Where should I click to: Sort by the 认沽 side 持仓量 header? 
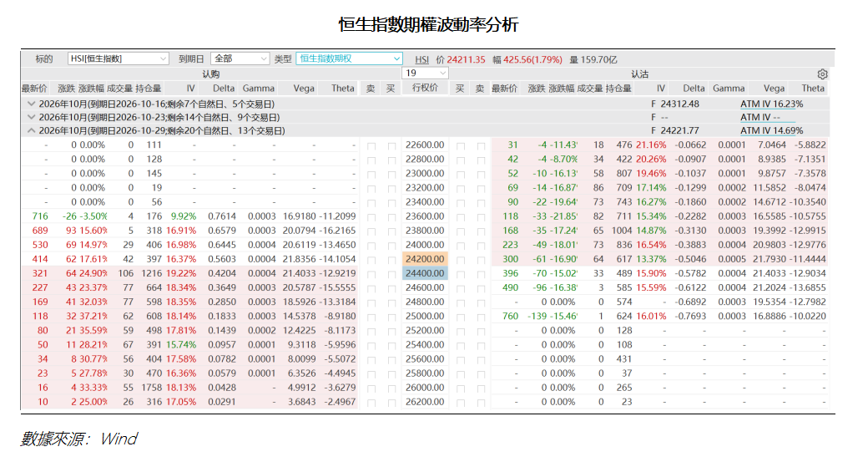coord(618,88)
